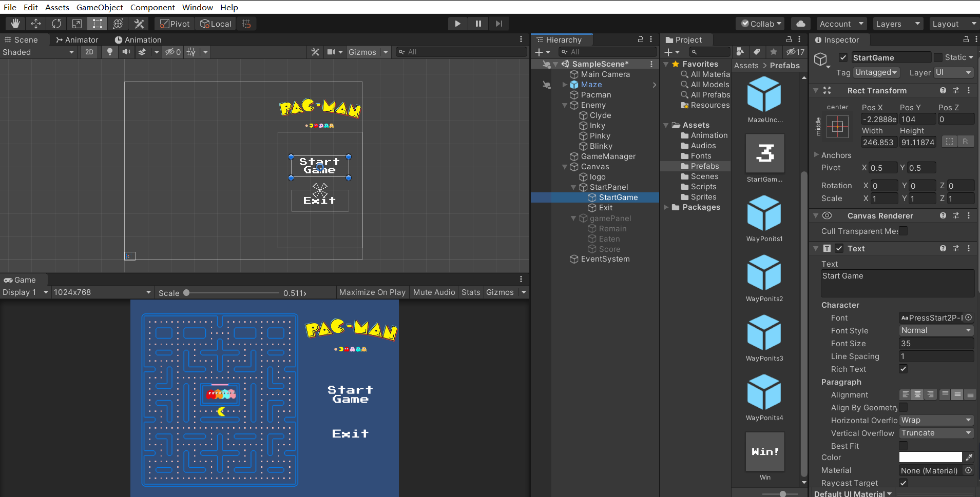
Task: Open the Tag Untagged dropdown
Action: pyautogui.click(x=876, y=72)
